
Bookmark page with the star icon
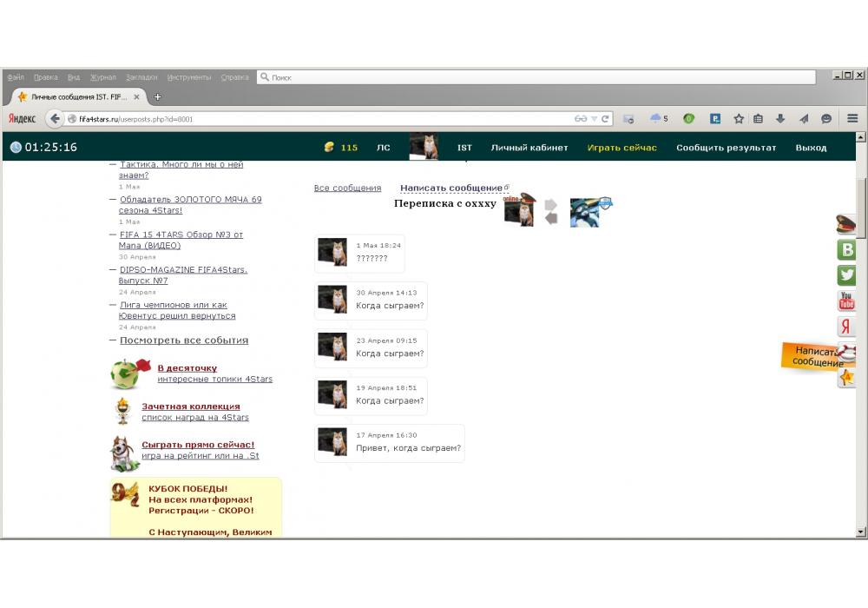(739, 119)
